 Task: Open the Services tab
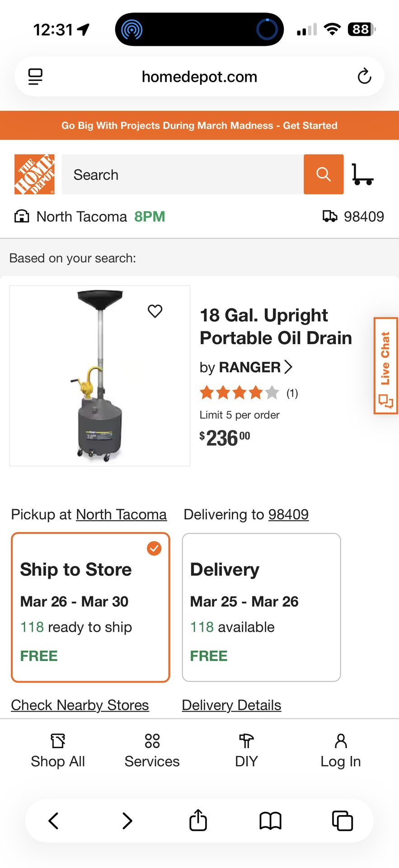tap(152, 751)
